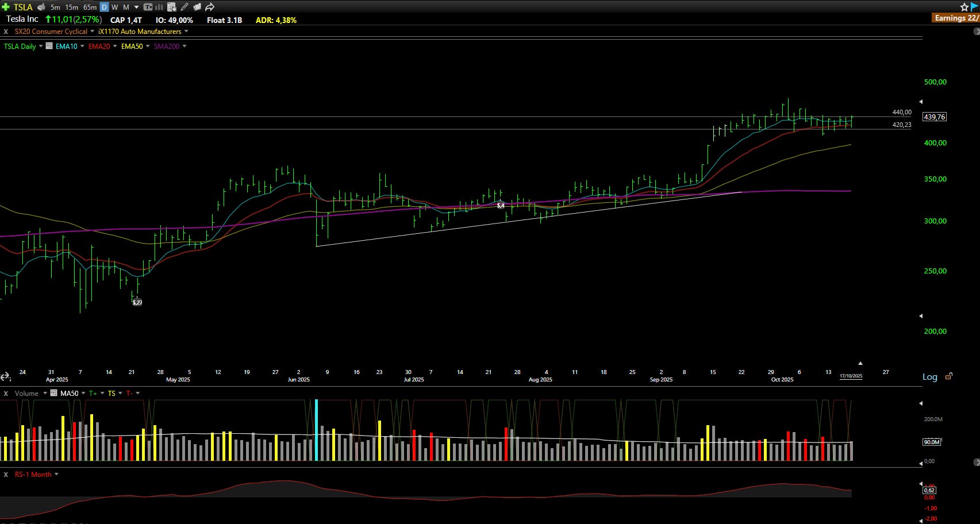The image size is (980, 524).
Task: Click the green plus add-symbol icon
Action: coord(6,7)
